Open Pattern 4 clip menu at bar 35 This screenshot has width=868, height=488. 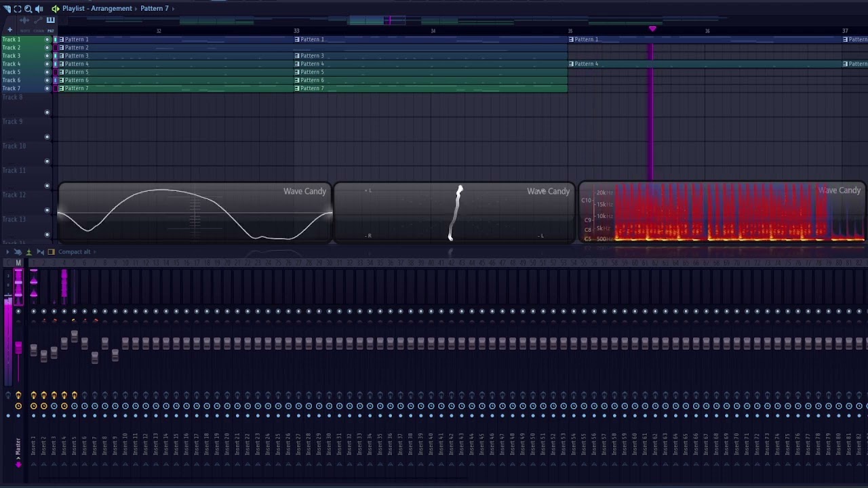(x=571, y=64)
